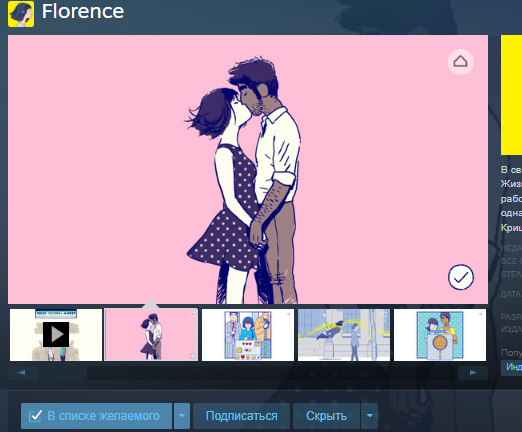522x432 pixels.
Task: Click the round checkmark icon on the screenshot
Action: [461, 277]
